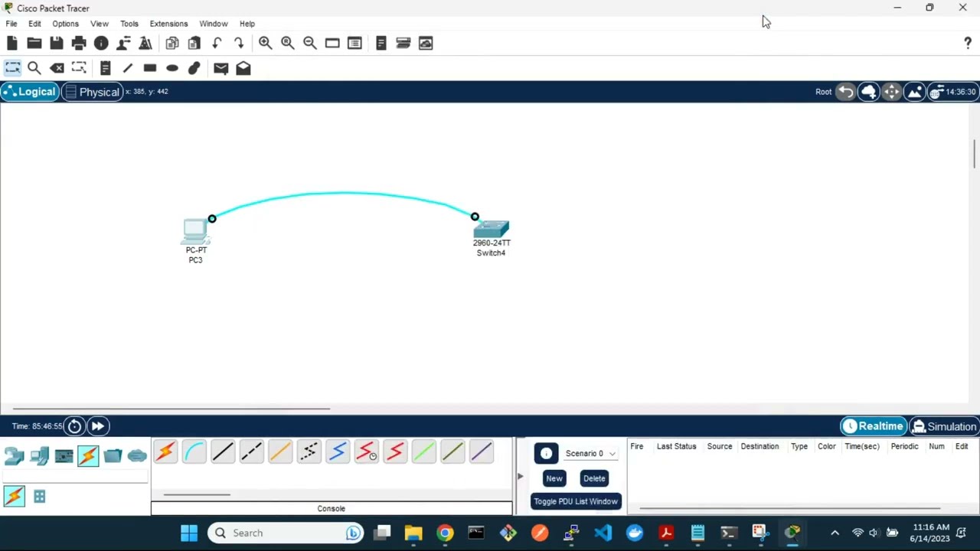Redo the last undone action
980x551 pixels.
[x=239, y=43]
